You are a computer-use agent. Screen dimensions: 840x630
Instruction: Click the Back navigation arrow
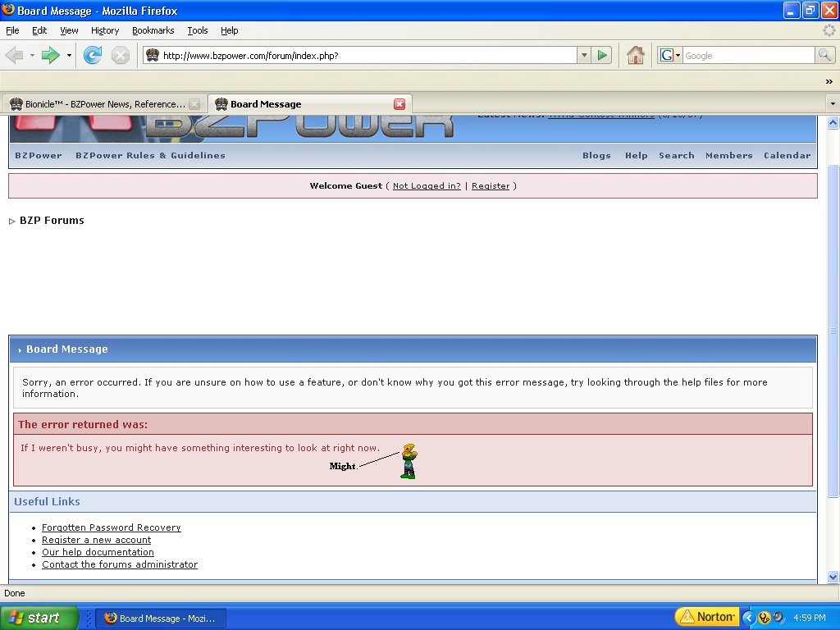(15, 55)
